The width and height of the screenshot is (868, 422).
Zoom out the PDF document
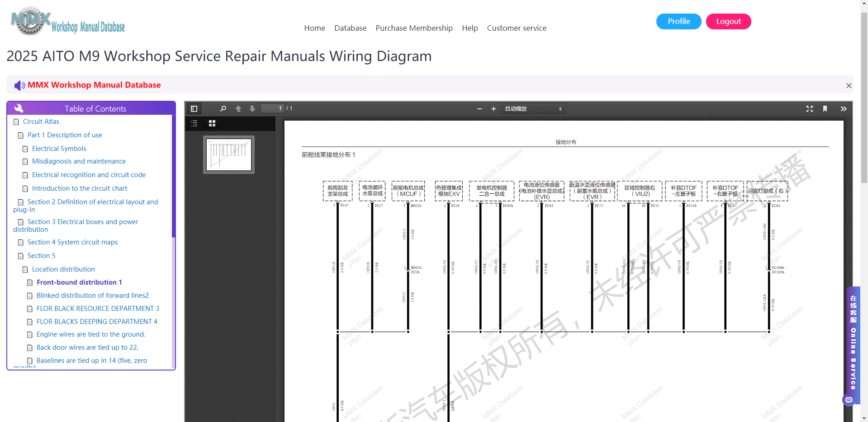click(479, 109)
